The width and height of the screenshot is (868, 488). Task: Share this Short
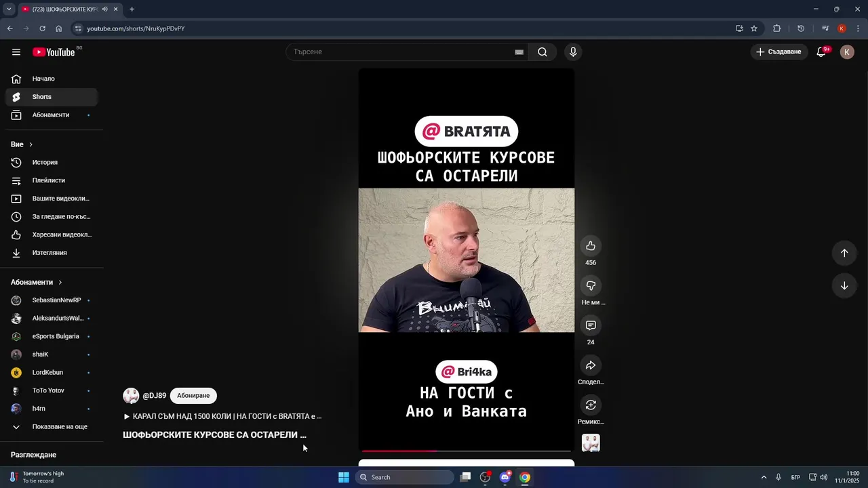pyautogui.click(x=591, y=365)
